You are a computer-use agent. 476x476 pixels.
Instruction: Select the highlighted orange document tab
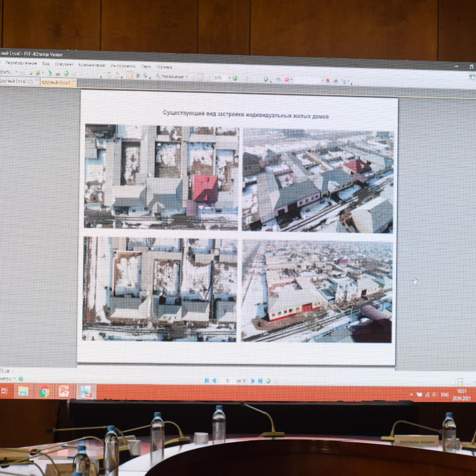57,82
